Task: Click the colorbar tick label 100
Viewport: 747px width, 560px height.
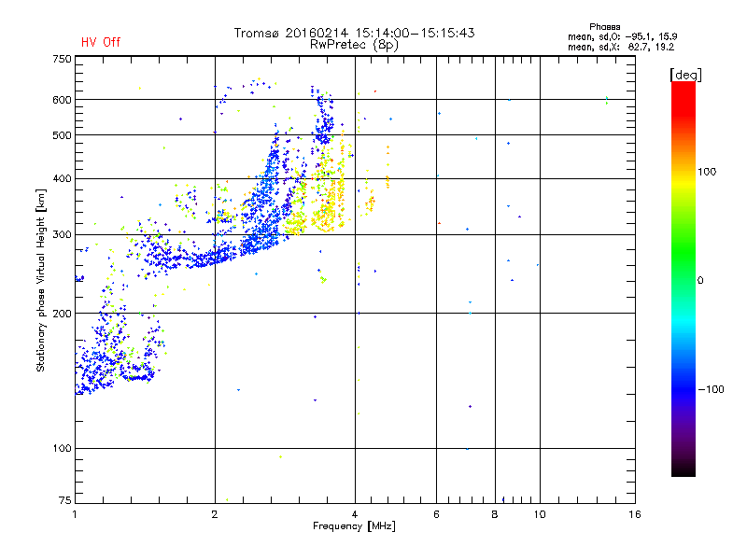Action: click(707, 172)
